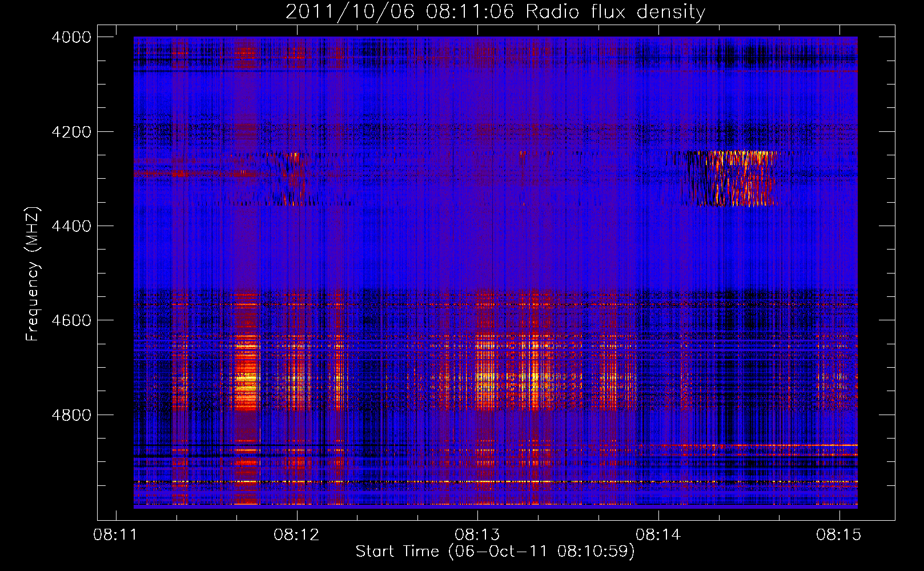924x571 pixels.
Task: Click the 08:14 time tick label
Action: [658, 535]
